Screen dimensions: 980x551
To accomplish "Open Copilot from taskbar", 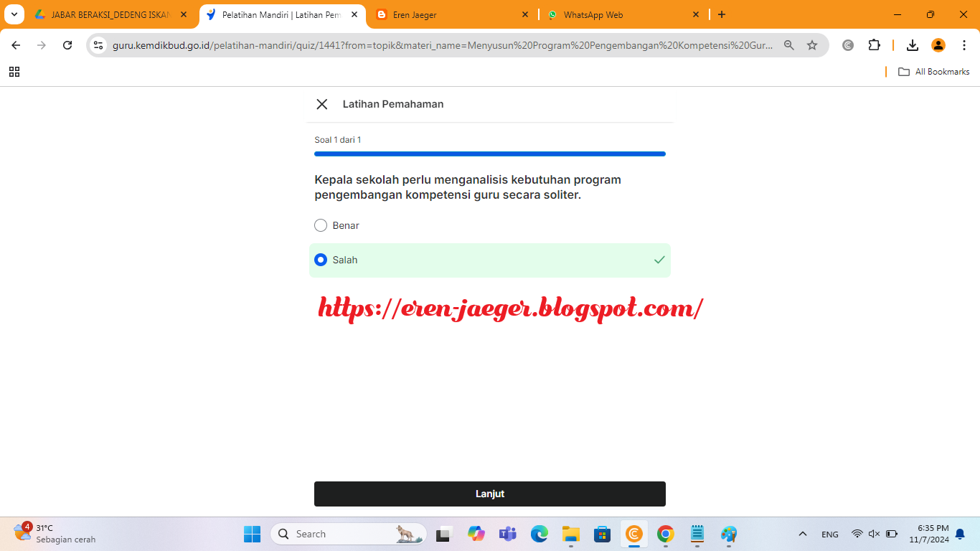I will pos(476,534).
